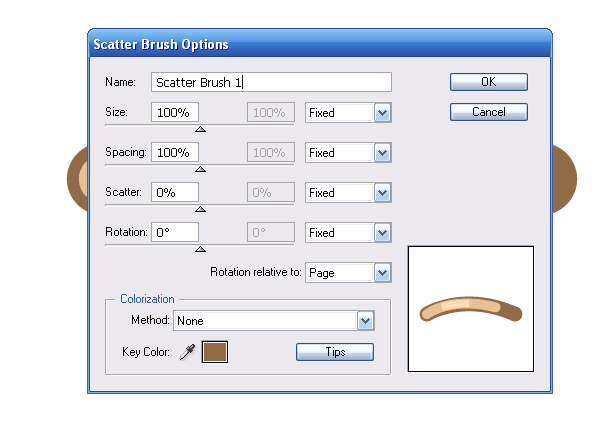Click the brown Key Color swatch
Viewport: 600px width, 438px height.
pos(215,352)
